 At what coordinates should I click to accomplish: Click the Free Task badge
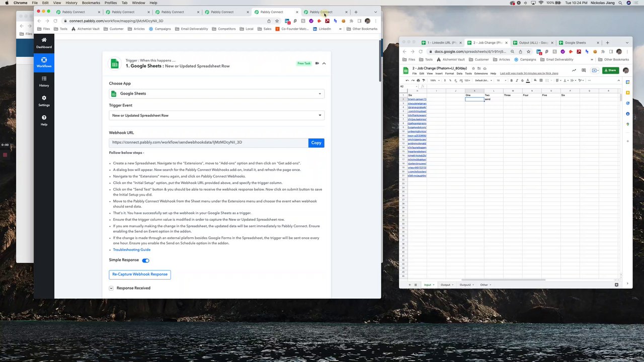[304, 63]
